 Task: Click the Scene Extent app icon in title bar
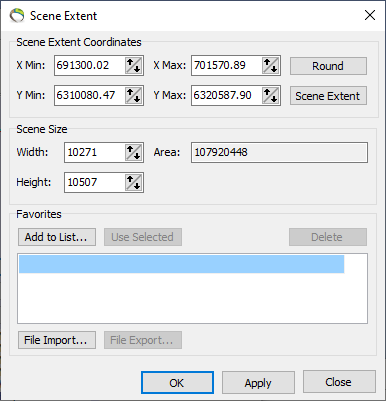pos(17,15)
